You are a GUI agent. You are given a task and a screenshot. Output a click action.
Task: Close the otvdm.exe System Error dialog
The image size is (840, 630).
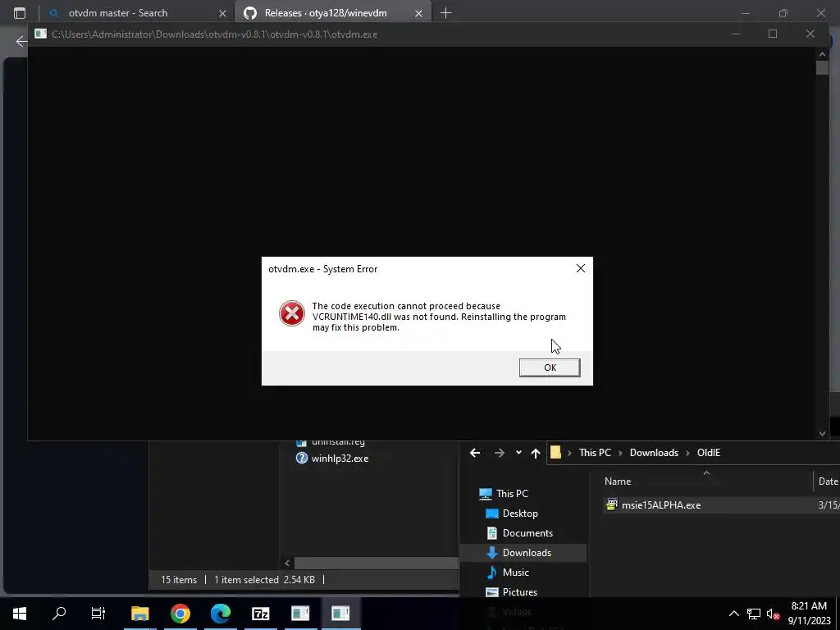click(580, 268)
